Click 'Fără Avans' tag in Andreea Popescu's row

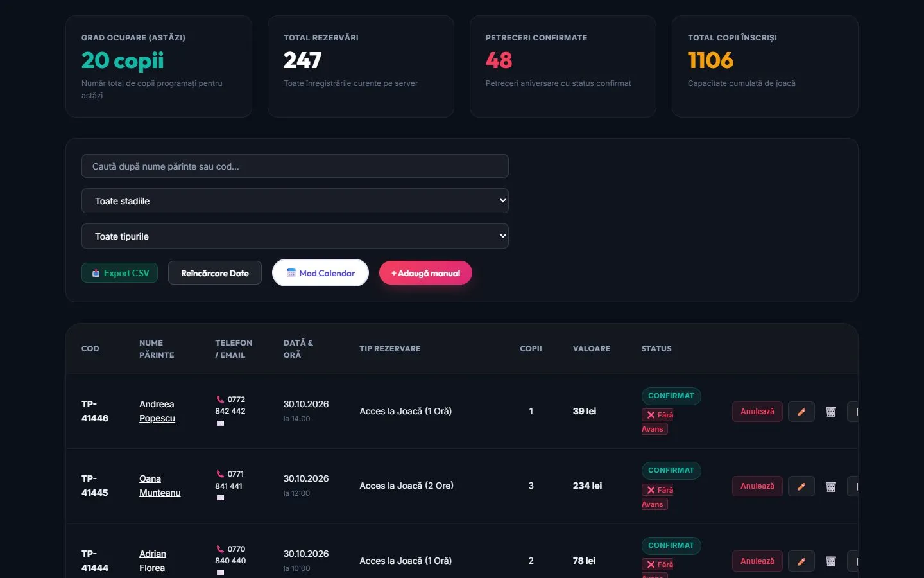(x=658, y=422)
